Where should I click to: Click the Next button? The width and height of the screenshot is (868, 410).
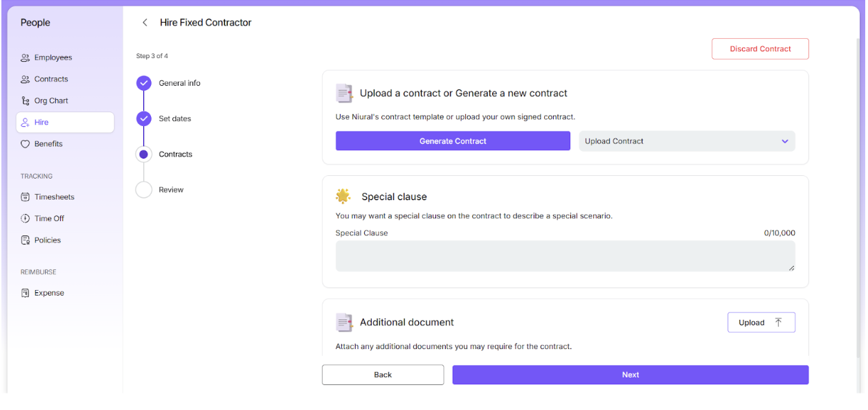(x=630, y=375)
